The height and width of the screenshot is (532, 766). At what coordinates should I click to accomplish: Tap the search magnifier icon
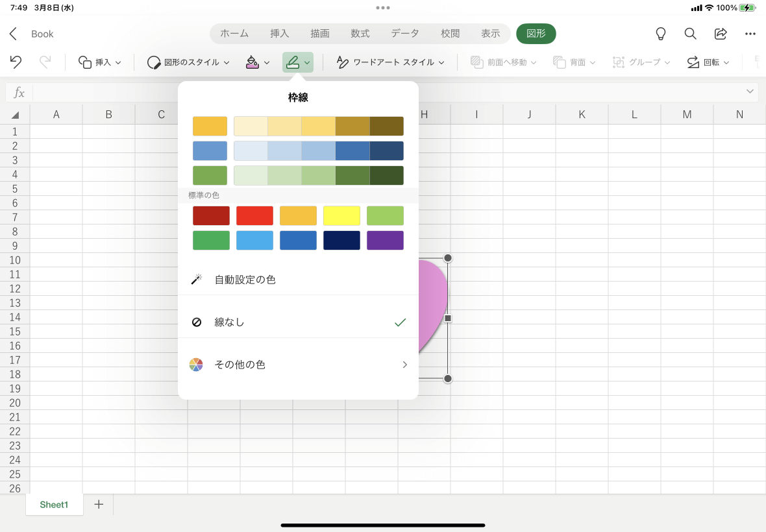[x=690, y=34]
